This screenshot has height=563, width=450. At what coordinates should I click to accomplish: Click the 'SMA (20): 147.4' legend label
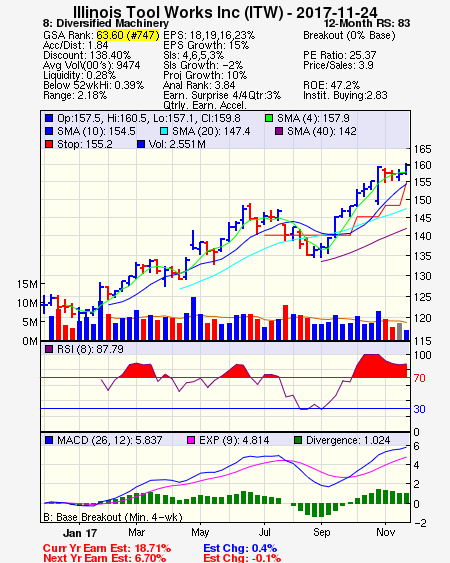coord(211,131)
